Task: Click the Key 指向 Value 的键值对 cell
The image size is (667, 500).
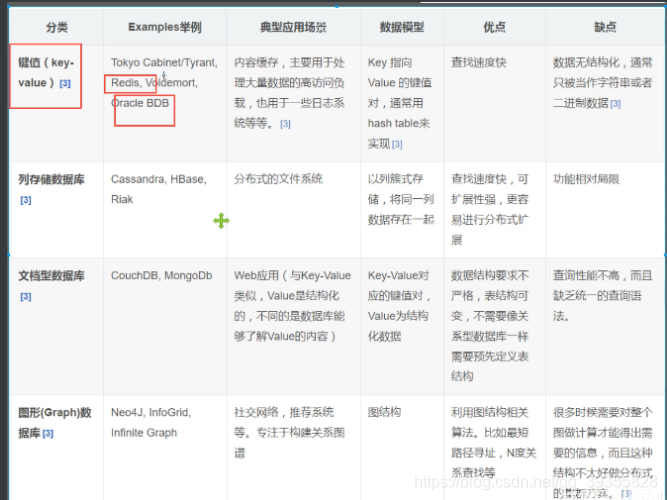Action: pyautogui.click(x=400, y=103)
